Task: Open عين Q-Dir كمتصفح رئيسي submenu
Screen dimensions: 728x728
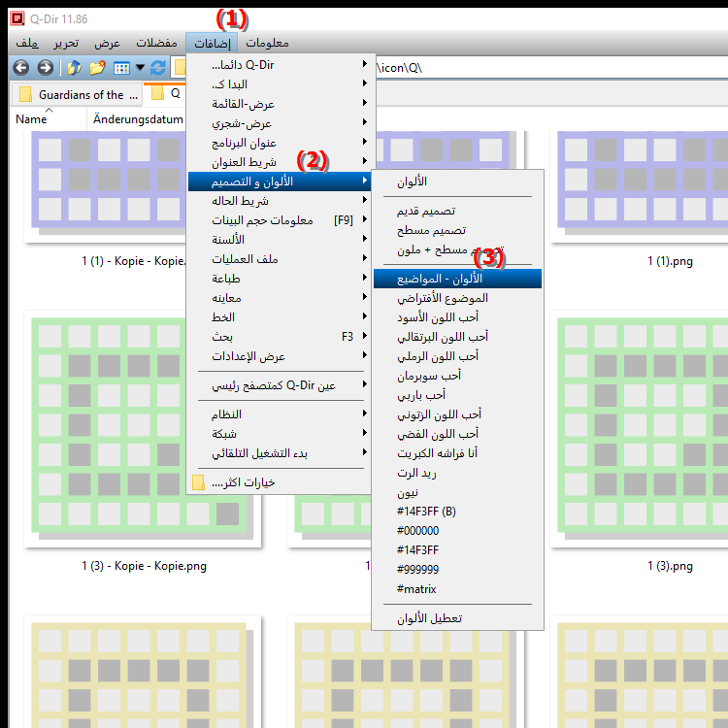Action: (279, 385)
